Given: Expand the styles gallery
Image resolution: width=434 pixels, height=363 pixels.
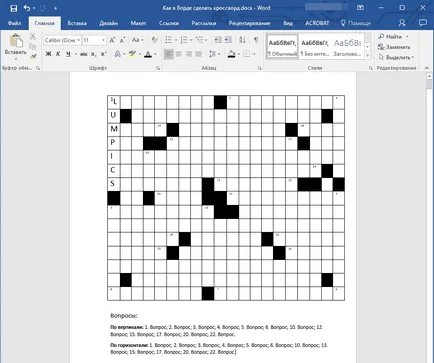Looking at the screenshot, I should click(x=368, y=56).
